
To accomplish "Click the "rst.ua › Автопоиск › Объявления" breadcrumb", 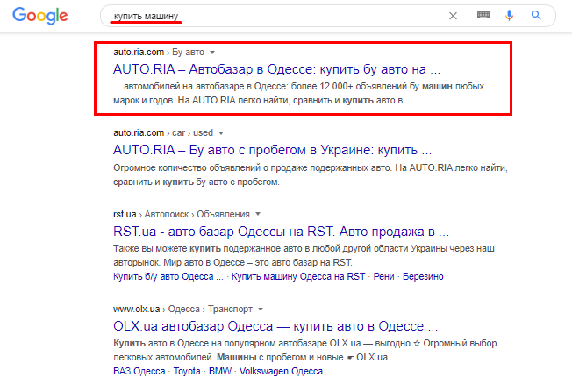I will (182, 214).
